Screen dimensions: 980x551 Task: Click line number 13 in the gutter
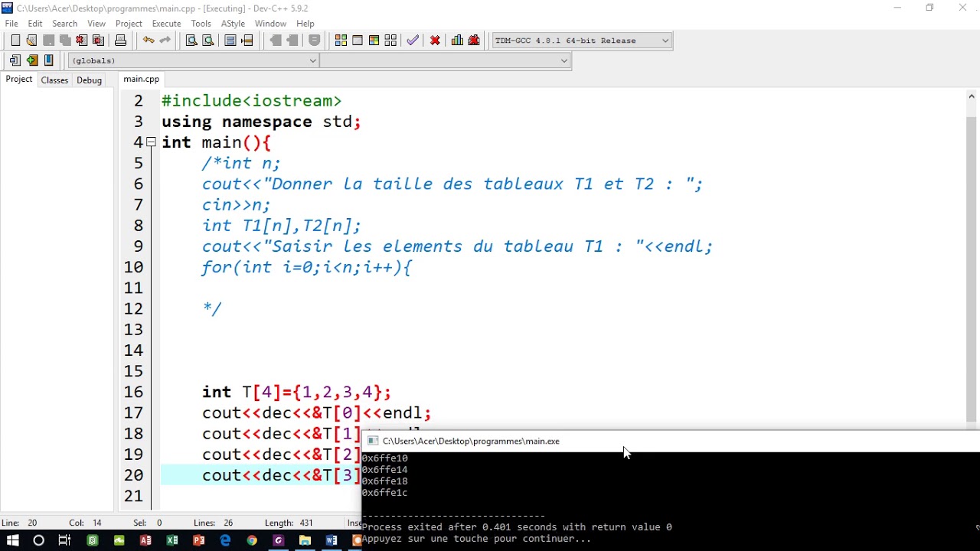tap(133, 330)
